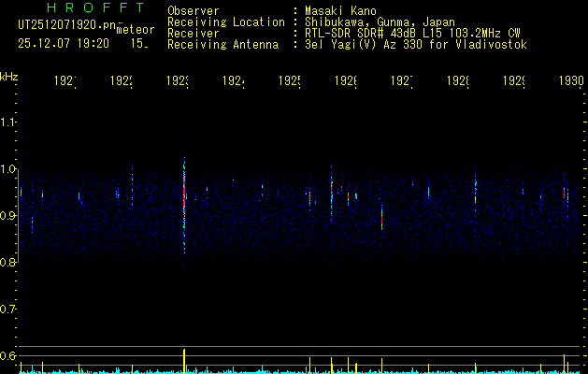This screenshot has height=374, width=588.
Task: Click the word "meteor" below the file name
Action: [136, 30]
